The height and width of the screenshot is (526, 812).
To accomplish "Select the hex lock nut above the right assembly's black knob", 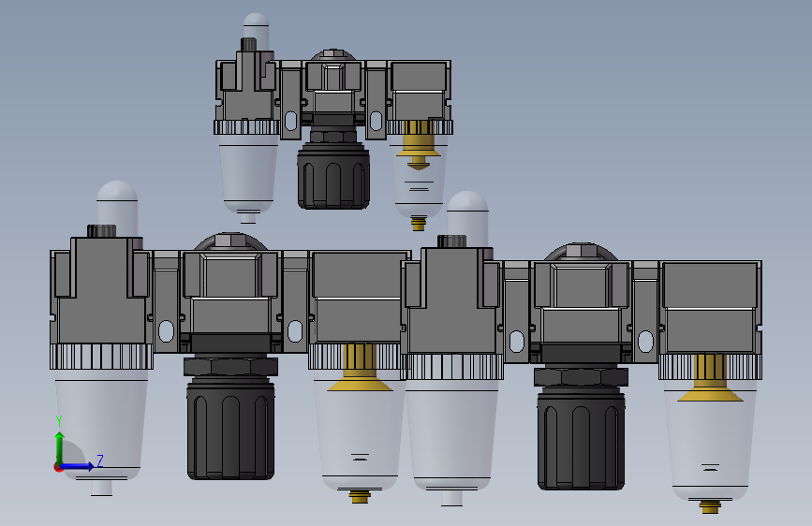I will [x=581, y=377].
